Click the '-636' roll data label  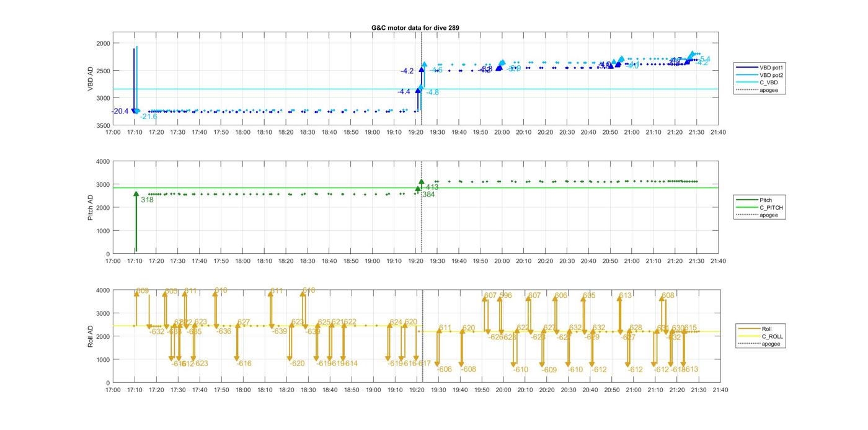click(x=224, y=331)
